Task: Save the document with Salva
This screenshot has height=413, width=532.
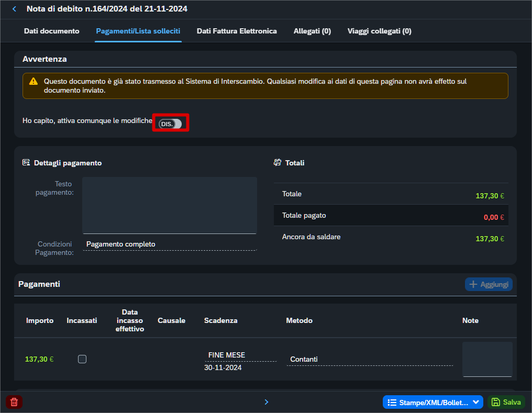Action: (x=506, y=402)
